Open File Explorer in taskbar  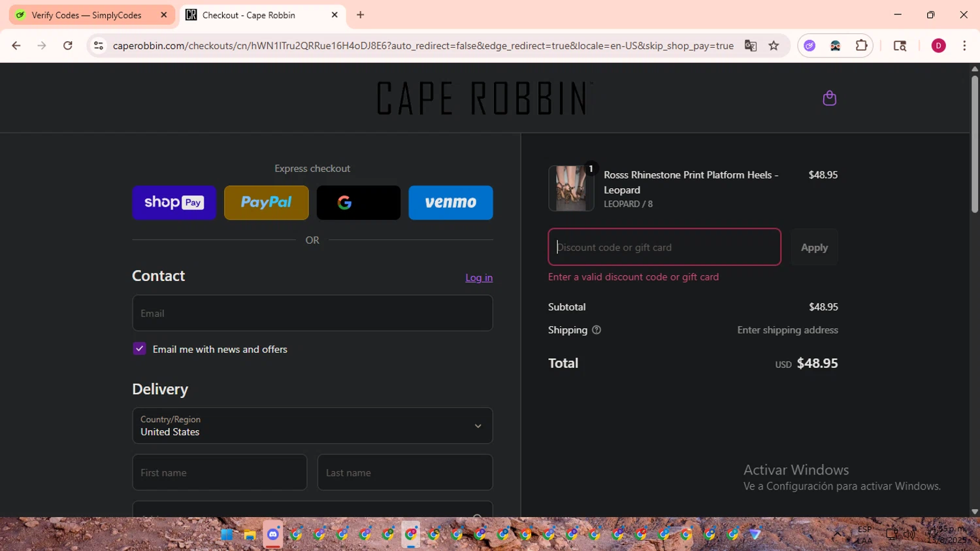coord(250,535)
